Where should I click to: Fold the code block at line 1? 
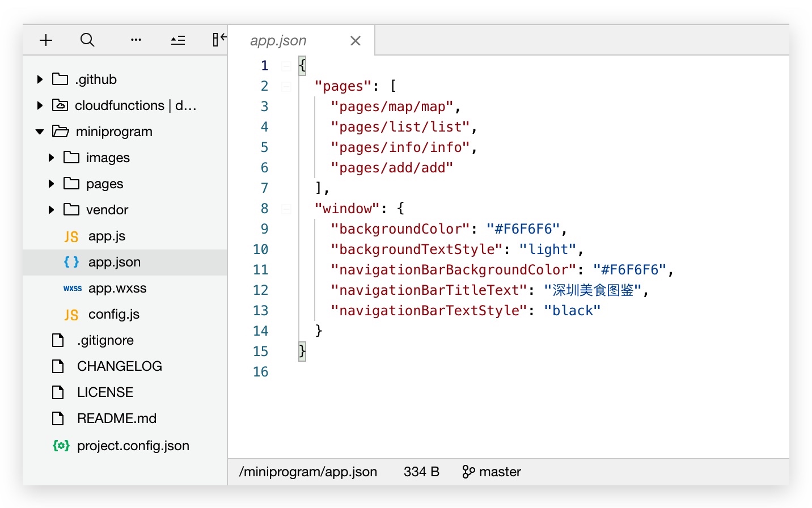click(x=286, y=66)
